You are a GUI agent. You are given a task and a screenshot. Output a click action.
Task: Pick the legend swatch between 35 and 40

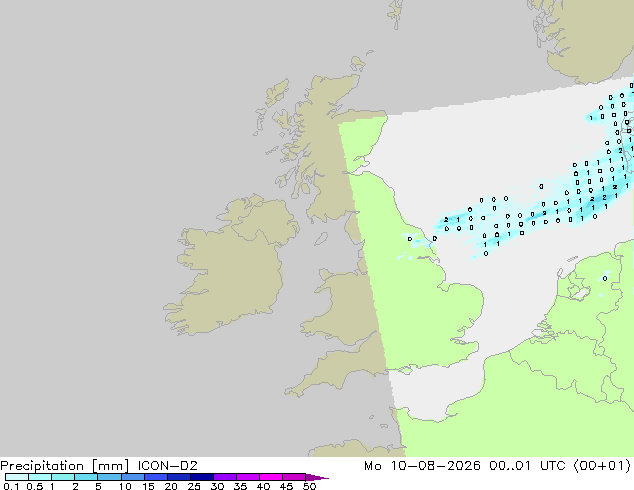point(247,477)
